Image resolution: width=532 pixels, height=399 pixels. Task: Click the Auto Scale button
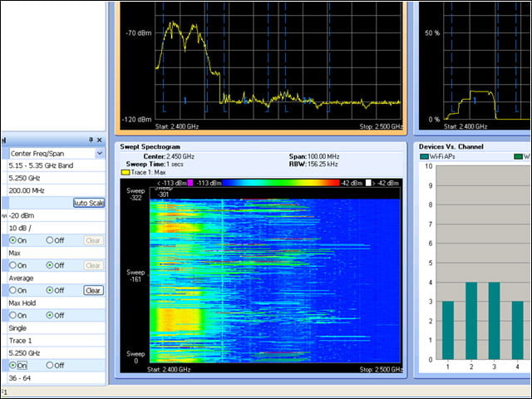click(89, 203)
